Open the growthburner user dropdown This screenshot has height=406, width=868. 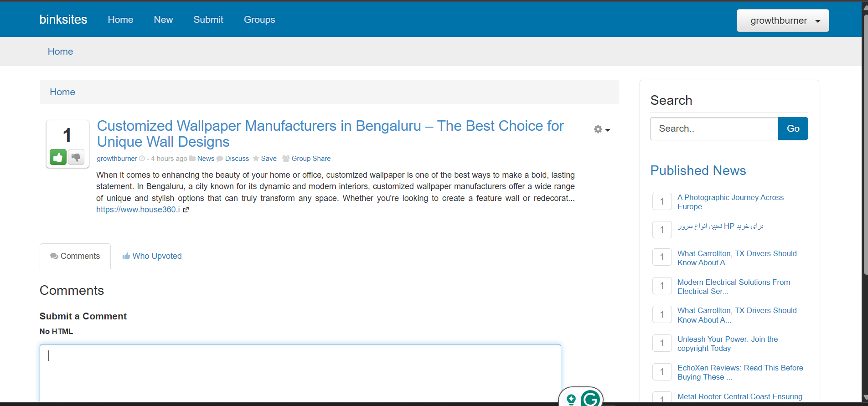click(x=782, y=21)
